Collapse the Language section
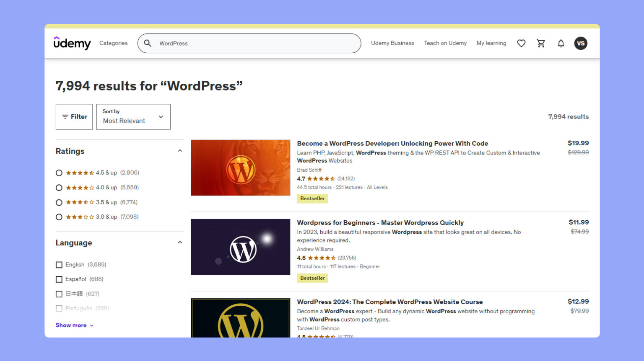Screen dimensions: 644x361 point(179,242)
